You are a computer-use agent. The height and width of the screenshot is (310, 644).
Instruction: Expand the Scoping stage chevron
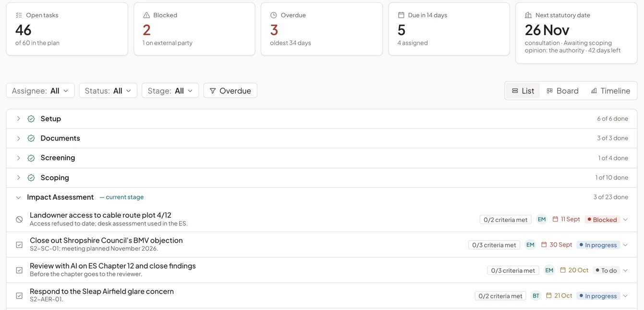click(18, 178)
